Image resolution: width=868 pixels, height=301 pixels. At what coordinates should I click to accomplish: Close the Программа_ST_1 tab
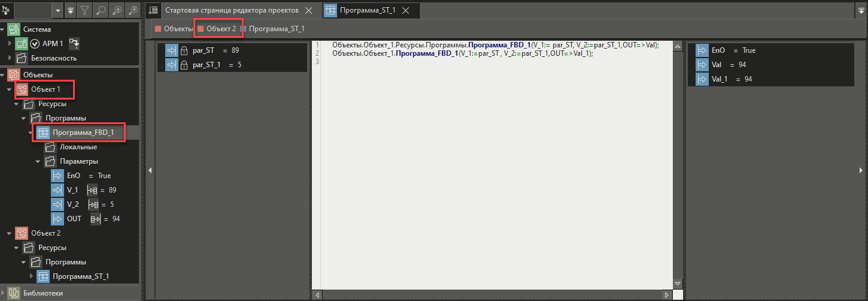coord(405,11)
